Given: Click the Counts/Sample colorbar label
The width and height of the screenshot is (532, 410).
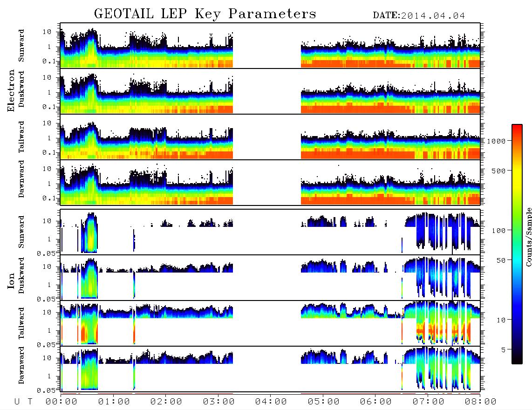Looking at the screenshot, I should 529,237.
